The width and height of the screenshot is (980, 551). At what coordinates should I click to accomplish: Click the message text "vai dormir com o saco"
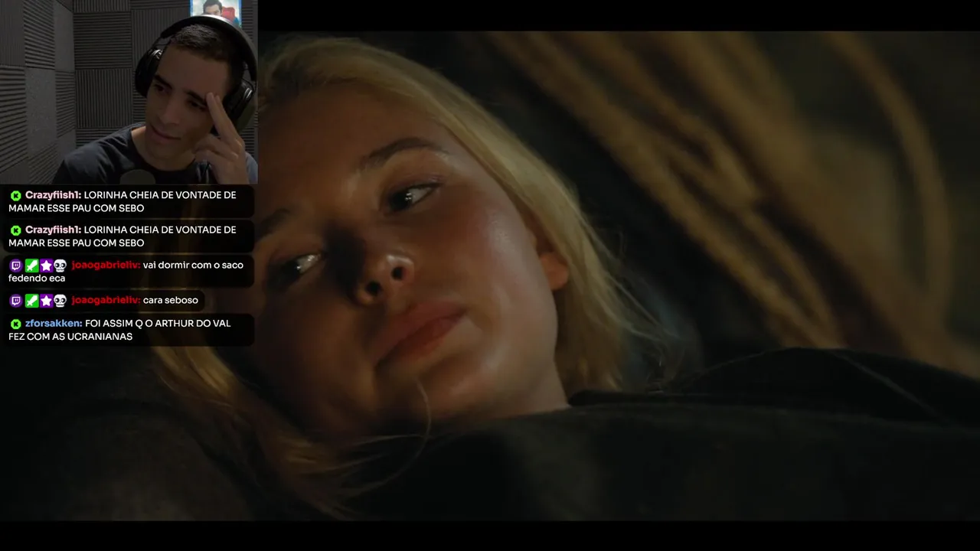[x=193, y=266]
